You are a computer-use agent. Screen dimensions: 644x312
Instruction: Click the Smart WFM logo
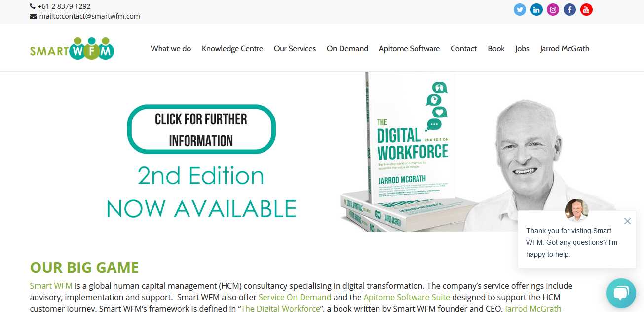[x=72, y=48]
